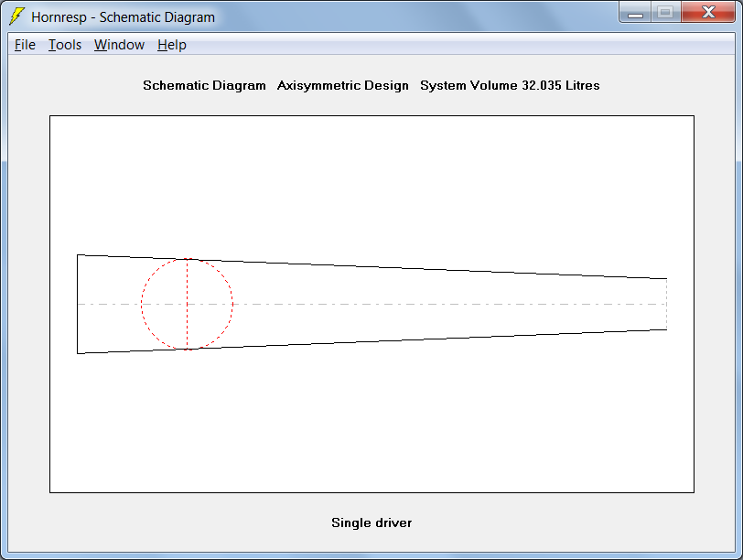743x560 pixels.
Task: Click the "Axisymmetric Design" text
Action: point(342,85)
